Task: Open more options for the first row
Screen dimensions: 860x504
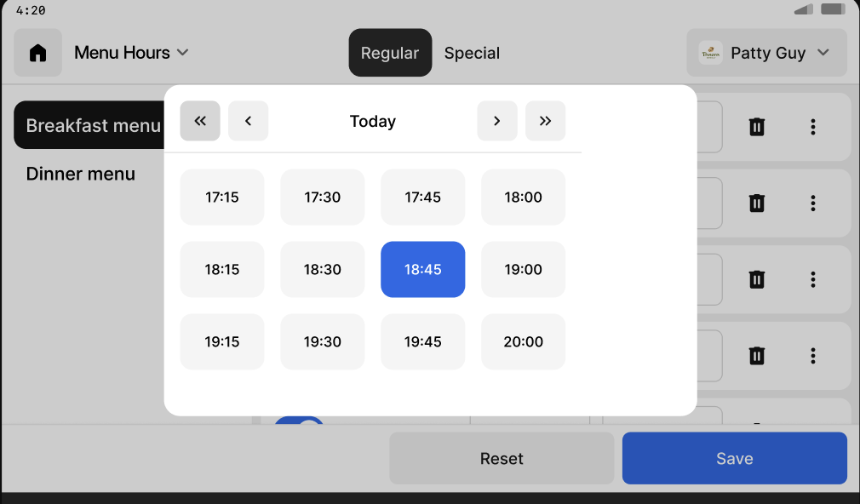Action: point(813,127)
